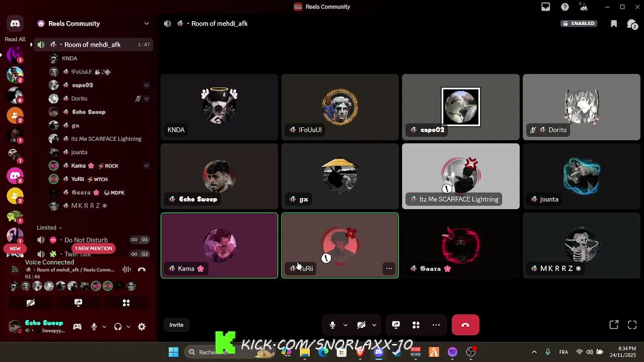Open File Explorer from the taskbar
Viewport: 644px width, 362px height.
[x=305, y=352]
